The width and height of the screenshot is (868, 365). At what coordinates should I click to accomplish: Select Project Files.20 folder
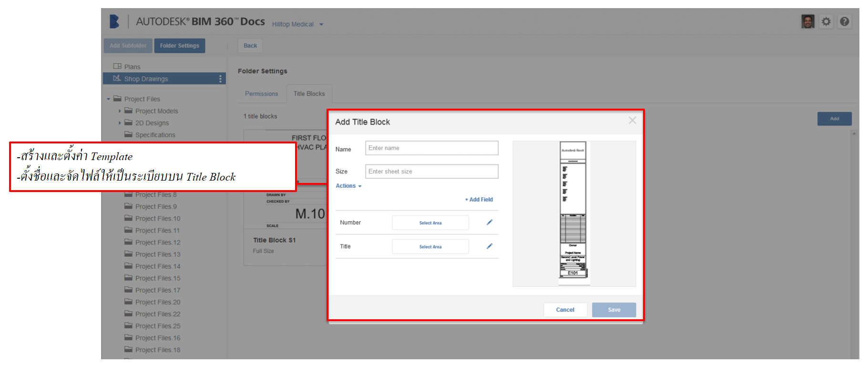pos(158,302)
